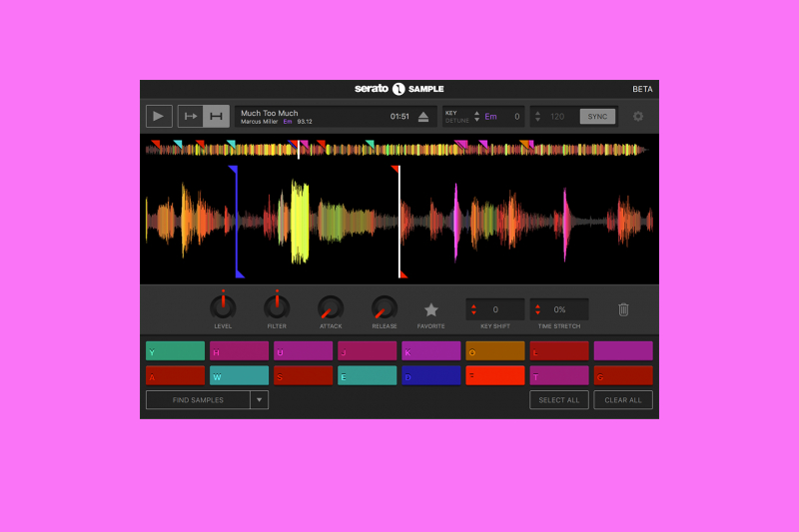799x532 pixels.
Task: Click the 01:51 track time display
Action: click(x=399, y=117)
